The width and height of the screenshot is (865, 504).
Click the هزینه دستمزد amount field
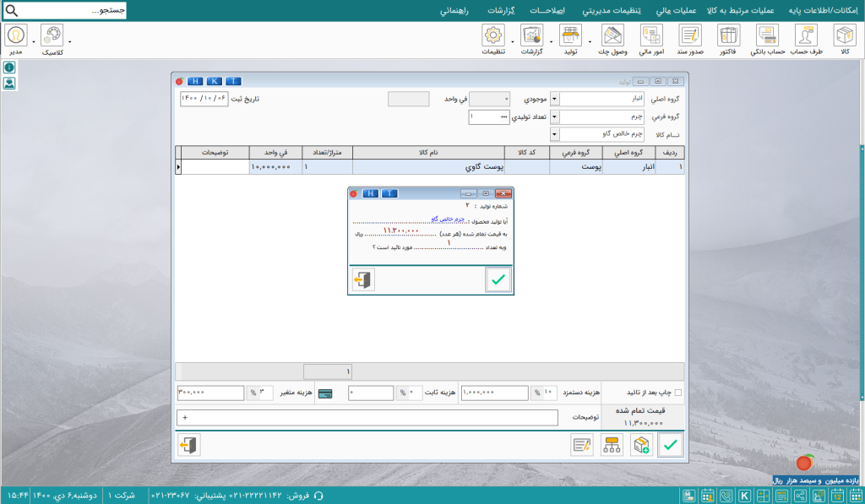point(495,393)
